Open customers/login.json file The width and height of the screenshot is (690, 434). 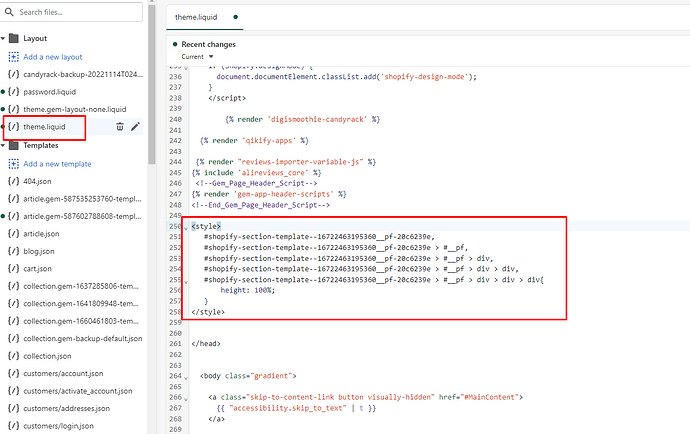point(59,426)
